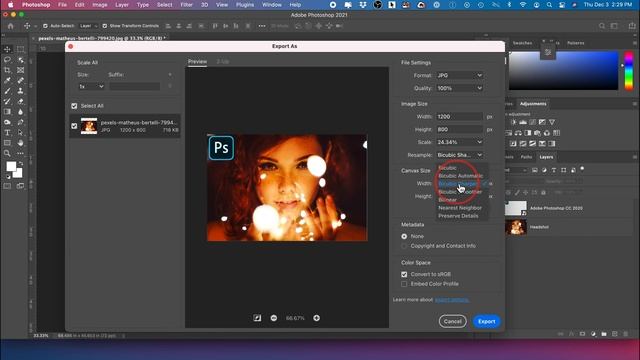Select Copyright and Contact Info metadata
This screenshot has width=640, height=360.
click(x=404, y=246)
